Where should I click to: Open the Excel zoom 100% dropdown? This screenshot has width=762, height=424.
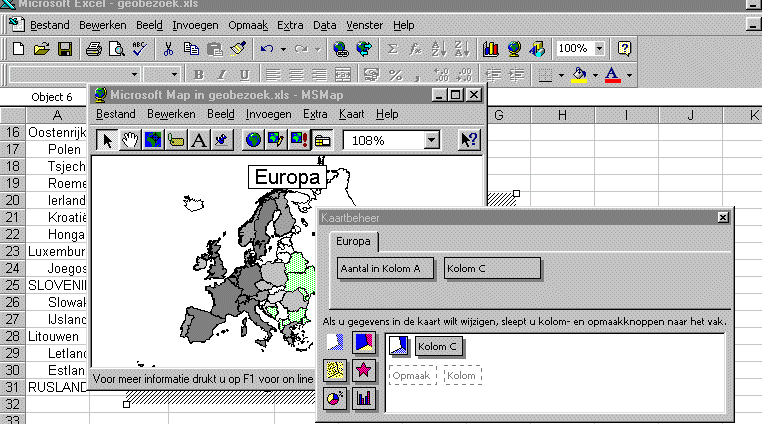coord(599,48)
